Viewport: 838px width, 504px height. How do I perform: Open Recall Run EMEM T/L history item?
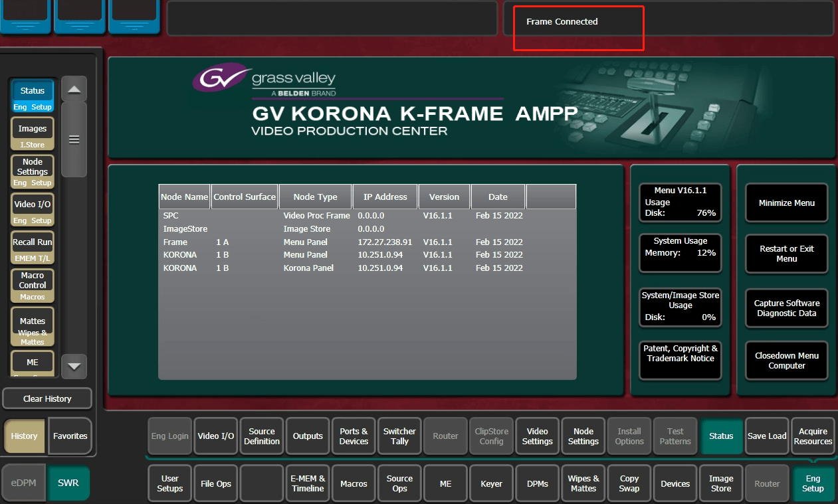[33, 248]
